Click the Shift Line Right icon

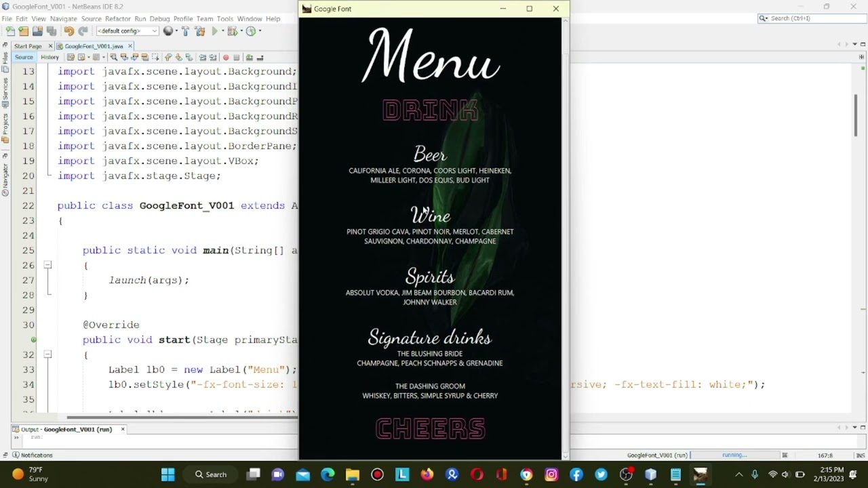point(212,58)
